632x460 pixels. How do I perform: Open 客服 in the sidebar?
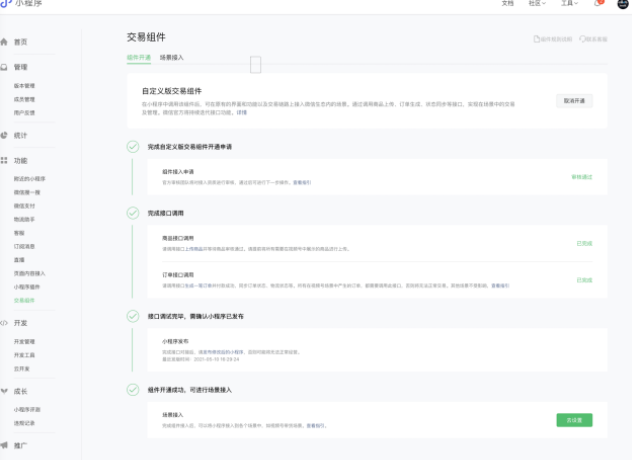(19, 233)
